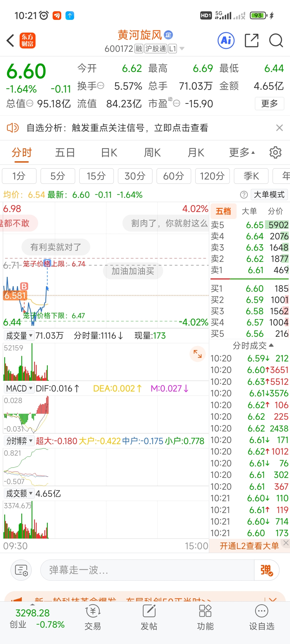Open the search magnifier icon
This screenshot has width=290, height=644.
pyautogui.click(x=276, y=41)
